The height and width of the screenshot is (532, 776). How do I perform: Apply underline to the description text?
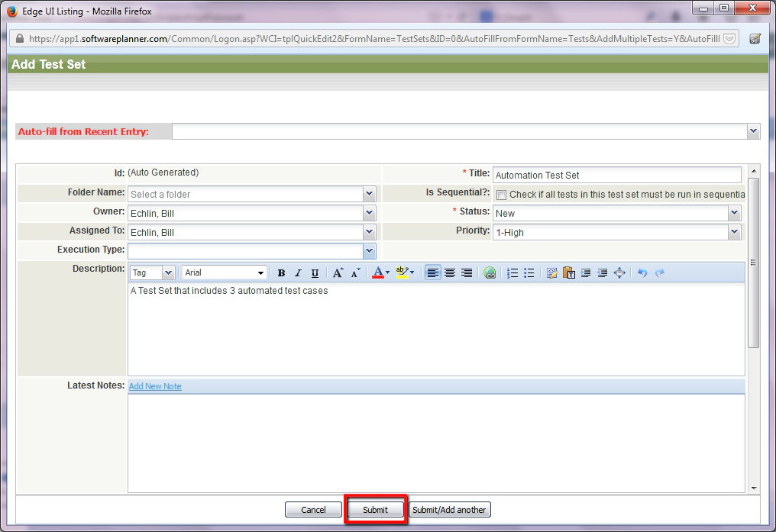coord(315,272)
